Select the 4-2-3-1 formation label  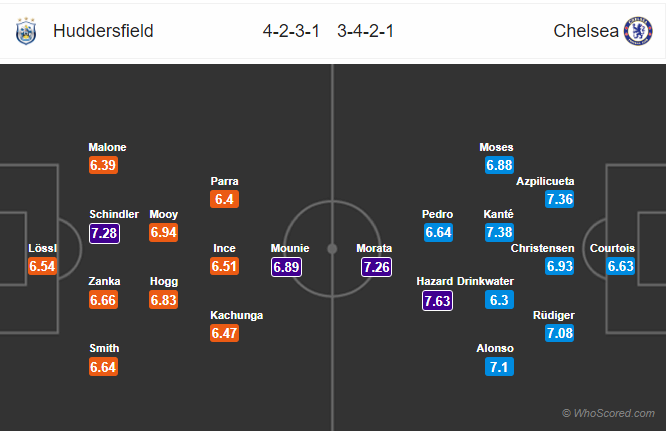coord(291,31)
